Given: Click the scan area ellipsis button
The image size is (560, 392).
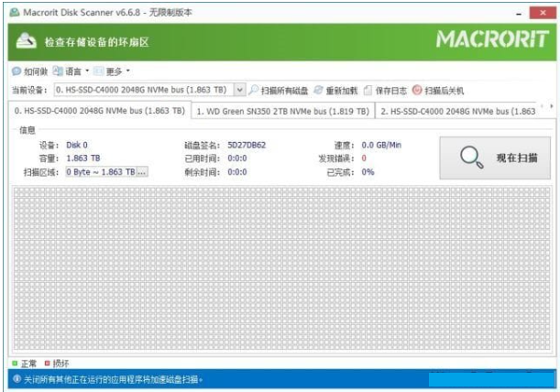Looking at the screenshot, I should click(142, 172).
